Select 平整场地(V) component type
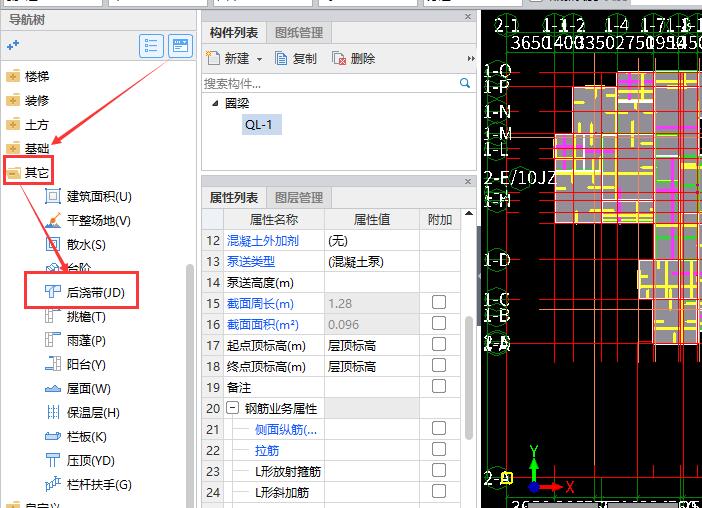This screenshot has height=508, width=702. 98,221
